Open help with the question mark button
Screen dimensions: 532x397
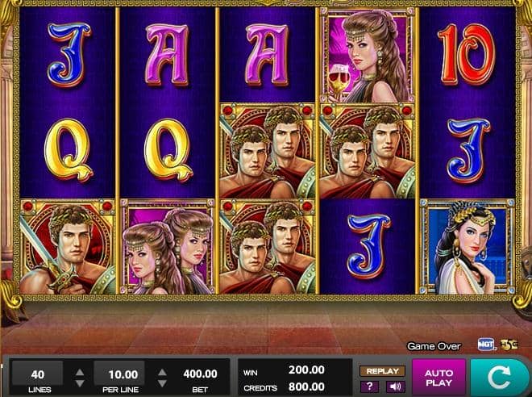(x=369, y=387)
